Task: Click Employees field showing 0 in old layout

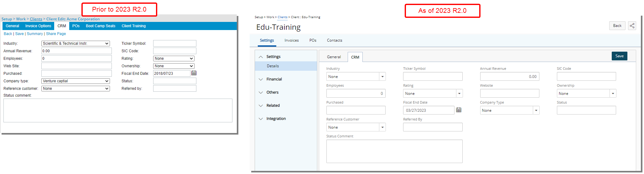Action: (76, 59)
